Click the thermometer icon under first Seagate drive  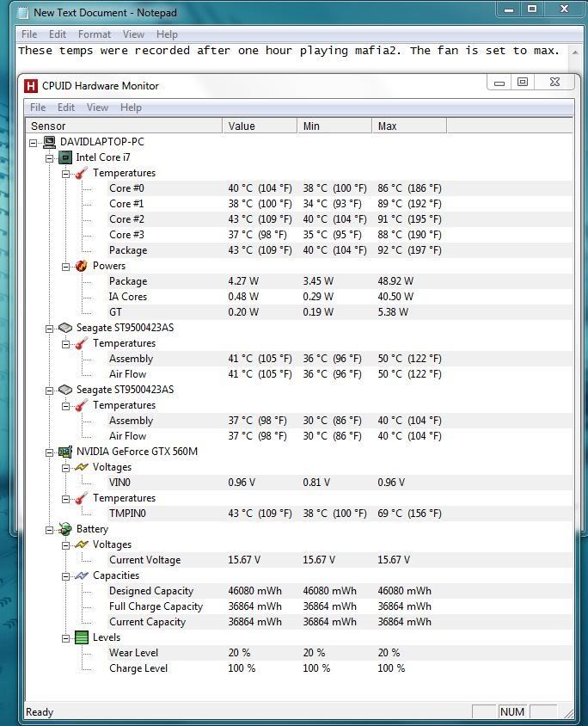coord(82,343)
